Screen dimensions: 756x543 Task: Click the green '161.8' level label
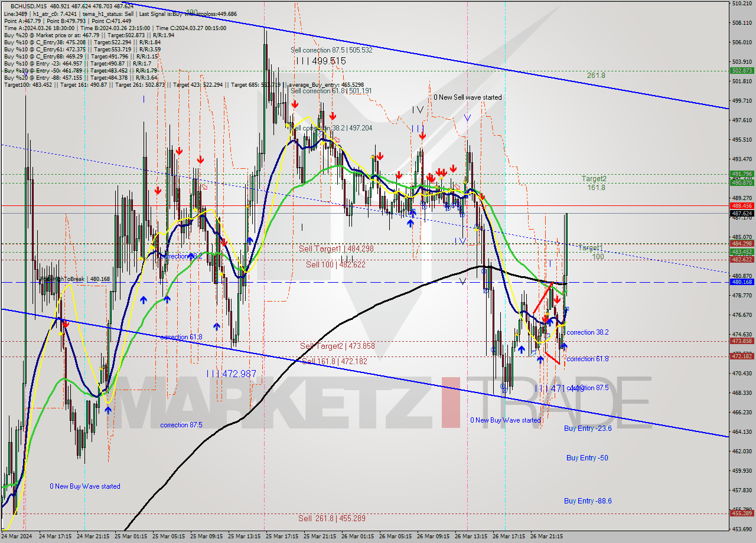(596, 187)
